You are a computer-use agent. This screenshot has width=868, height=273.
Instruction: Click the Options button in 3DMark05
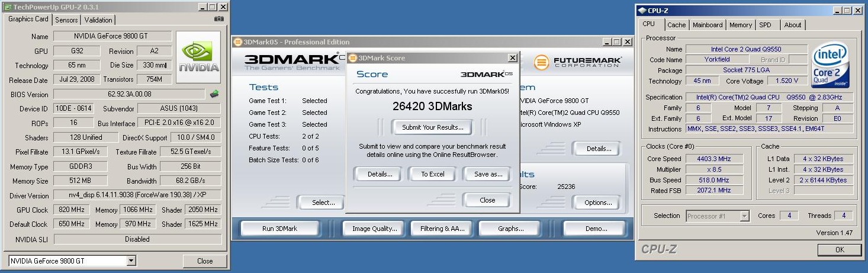click(x=598, y=203)
